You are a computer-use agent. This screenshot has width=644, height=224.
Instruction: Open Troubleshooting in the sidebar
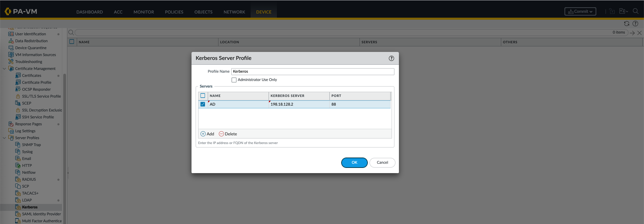[28, 62]
